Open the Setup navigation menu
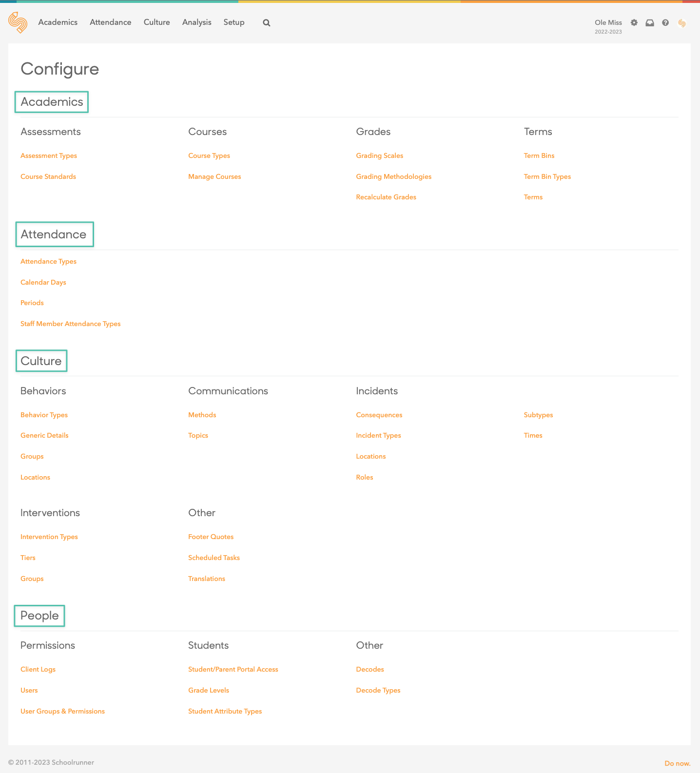Screen dimensions: 700x773 click(233, 22)
